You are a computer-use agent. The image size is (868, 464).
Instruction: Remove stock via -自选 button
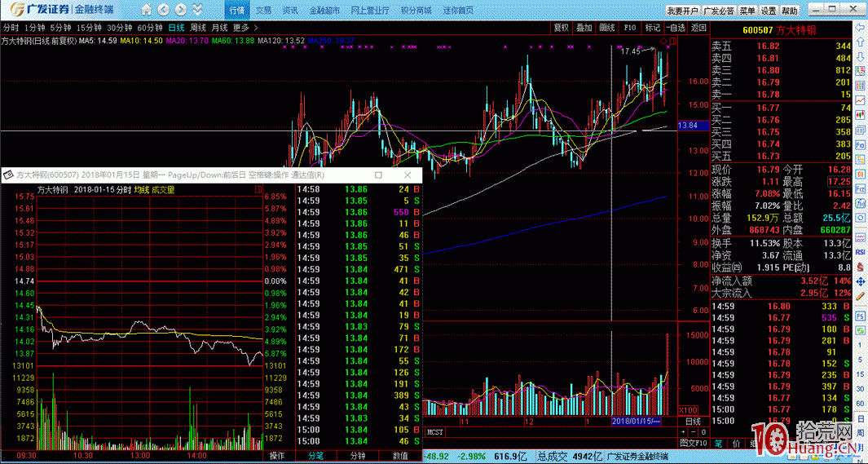pos(676,27)
